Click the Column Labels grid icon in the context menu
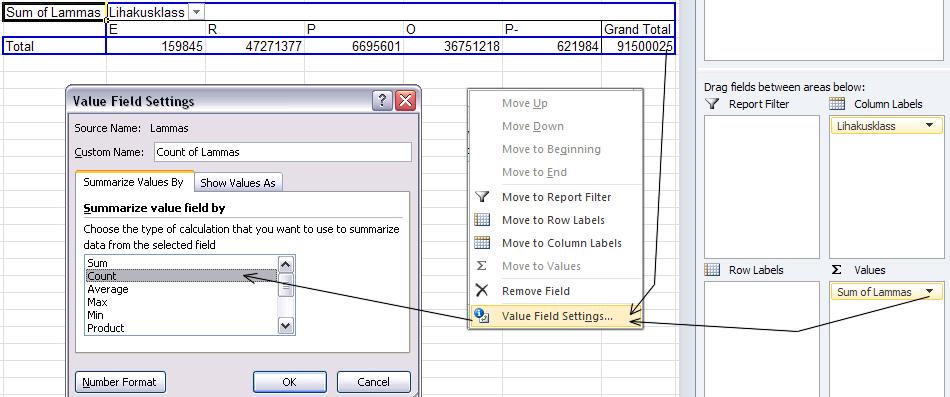Image resolution: width=950 pixels, height=397 pixels. pos(482,242)
